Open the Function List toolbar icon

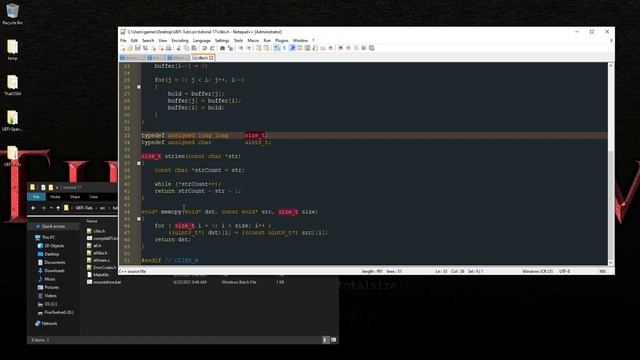315,48
